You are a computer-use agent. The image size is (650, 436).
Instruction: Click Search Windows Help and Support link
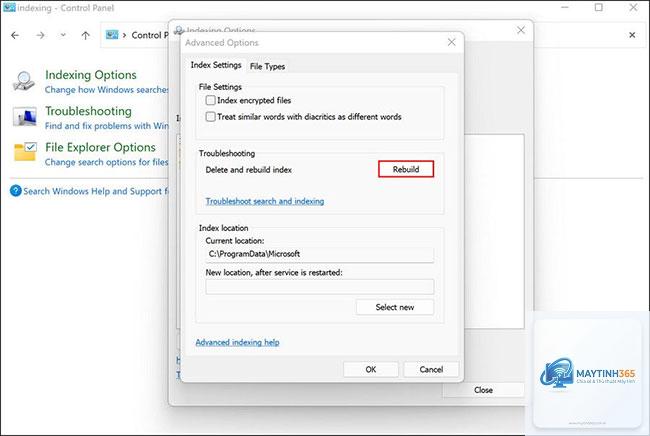[96, 191]
